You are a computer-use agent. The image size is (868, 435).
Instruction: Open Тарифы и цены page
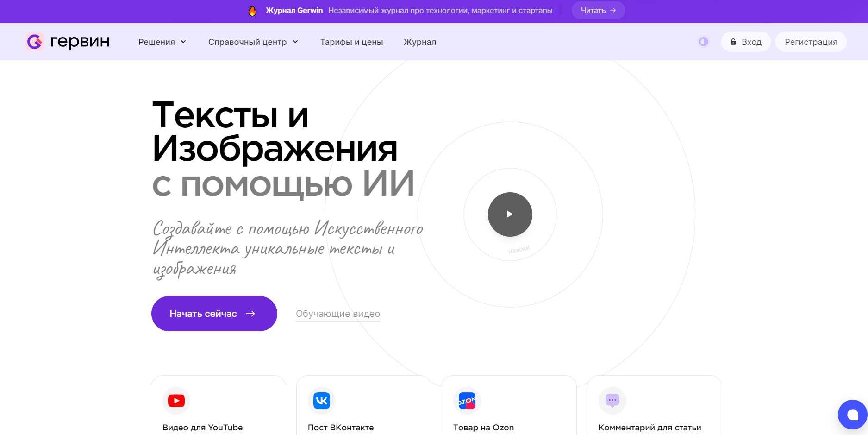[351, 42]
